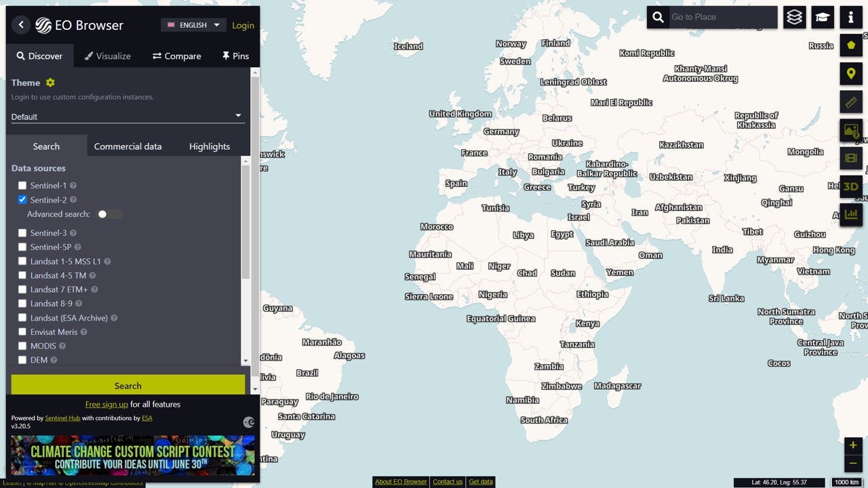Enable the Sentinel-1 checkbox
The image size is (868, 488).
[22, 186]
